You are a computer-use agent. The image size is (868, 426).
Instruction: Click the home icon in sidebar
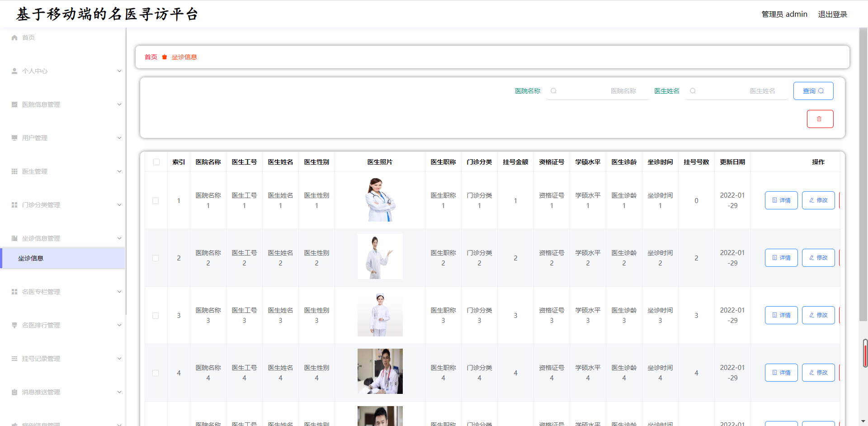coord(14,38)
